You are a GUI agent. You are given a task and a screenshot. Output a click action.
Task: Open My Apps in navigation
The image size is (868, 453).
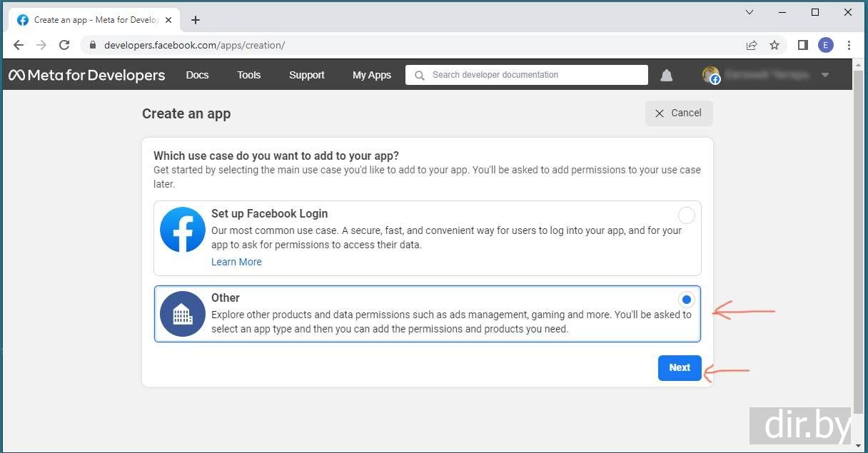tap(371, 75)
